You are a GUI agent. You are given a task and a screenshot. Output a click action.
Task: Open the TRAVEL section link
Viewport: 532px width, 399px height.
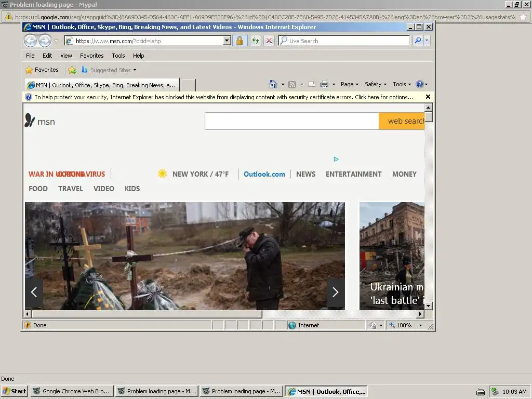pos(70,189)
